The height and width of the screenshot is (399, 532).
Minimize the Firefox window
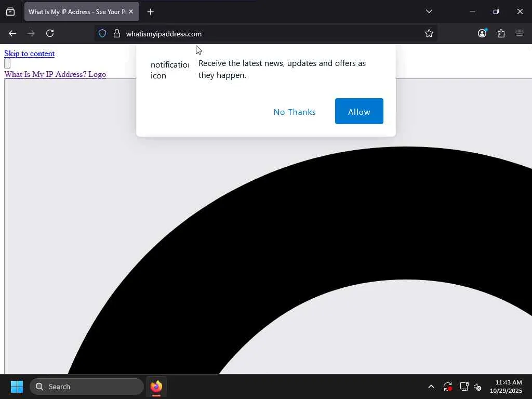[472, 11]
